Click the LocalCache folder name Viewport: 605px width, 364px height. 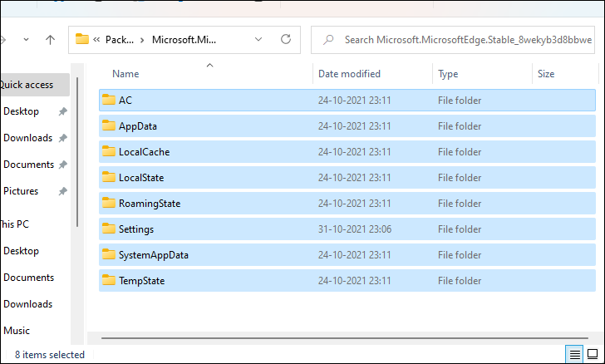pyautogui.click(x=145, y=152)
